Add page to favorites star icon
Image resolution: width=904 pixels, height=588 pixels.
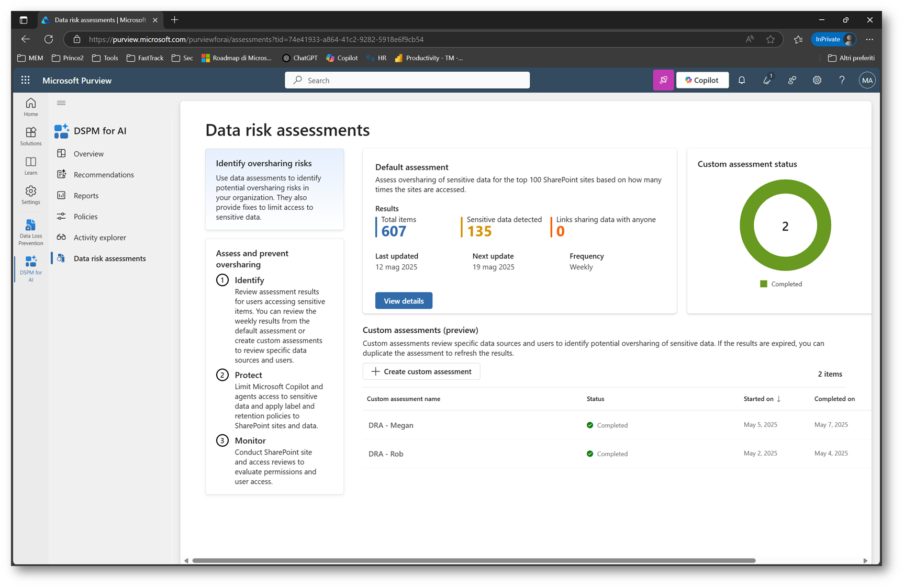(x=771, y=39)
